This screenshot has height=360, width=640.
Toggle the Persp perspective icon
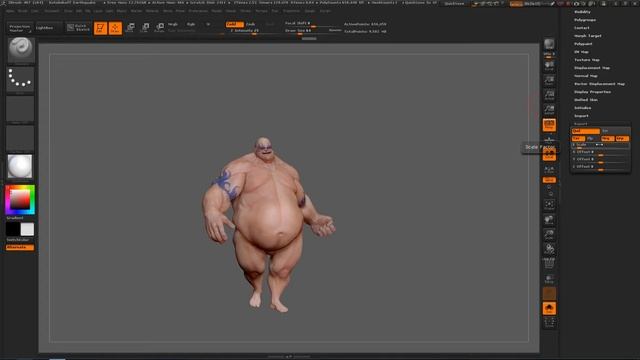pyautogui.click(x=549, y=125)
